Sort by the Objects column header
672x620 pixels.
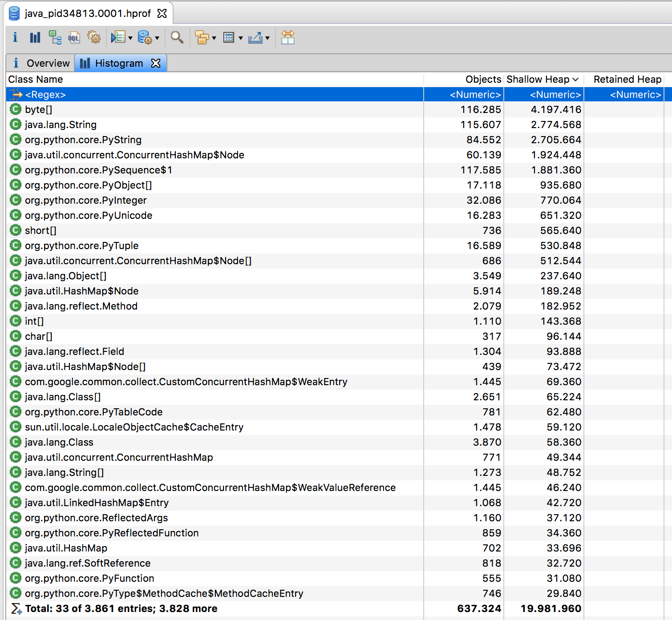[483, 79]
